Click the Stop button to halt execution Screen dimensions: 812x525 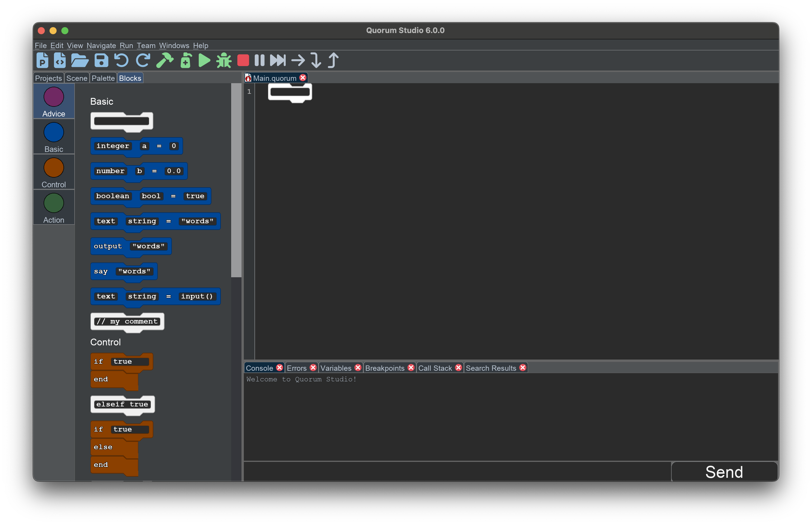244,60
